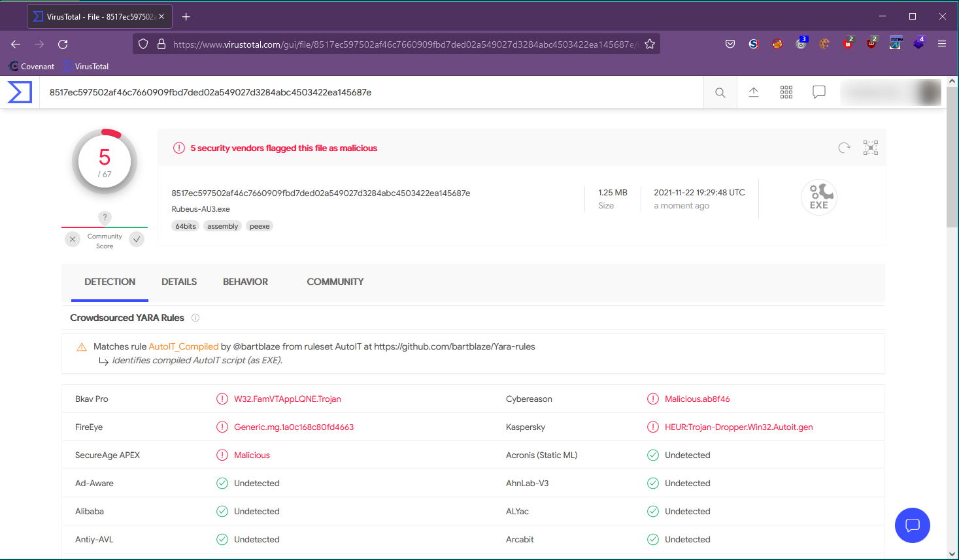Click the VirusTotal logo icon

click(x=20, y=92)
